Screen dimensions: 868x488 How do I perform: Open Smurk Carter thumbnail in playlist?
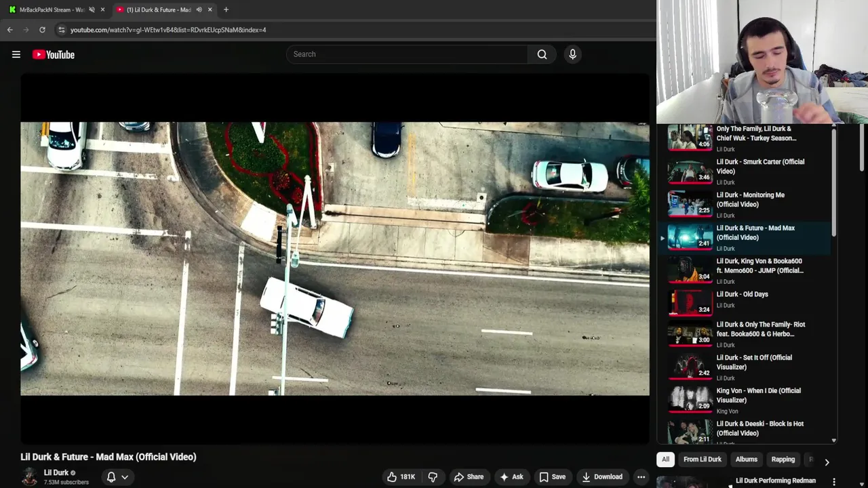pyautogui.click(x=690, y=171)
